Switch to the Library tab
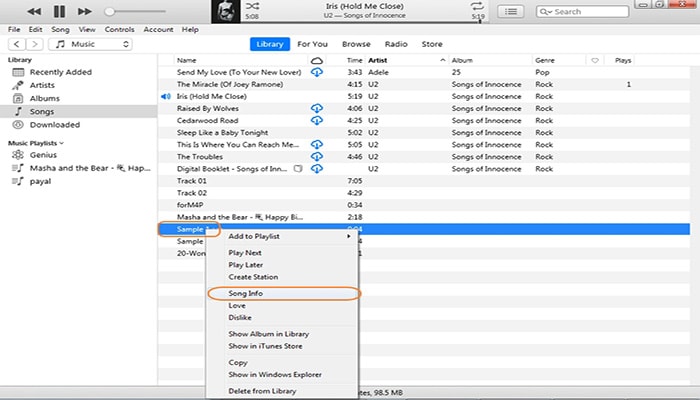700x400 pixels. [270, 44]
